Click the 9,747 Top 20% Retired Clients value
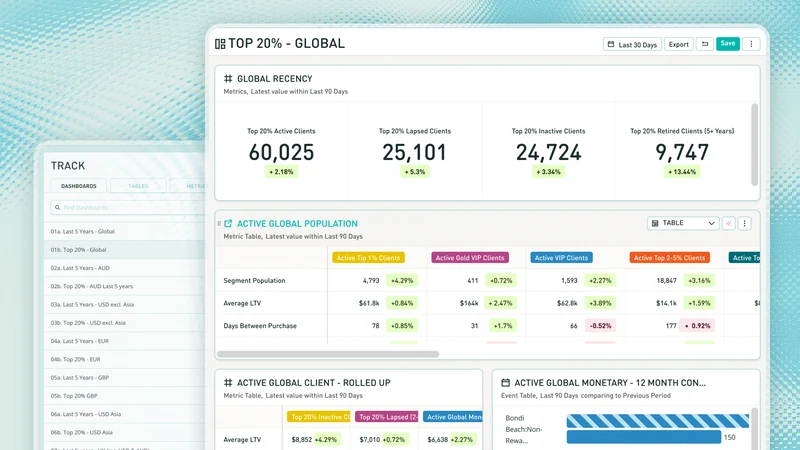This screenshot has height=450, width=800. point(682,152)
